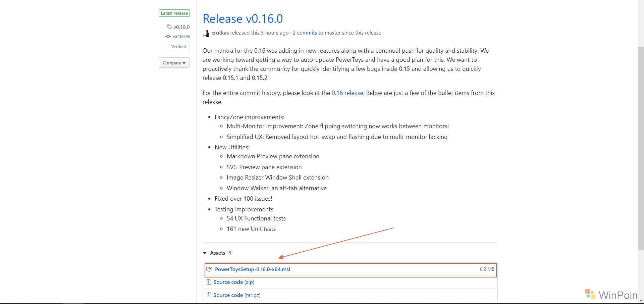Click 'SVG Preview pane extension' text
644x304 pixels.
(x=264, y=167)
